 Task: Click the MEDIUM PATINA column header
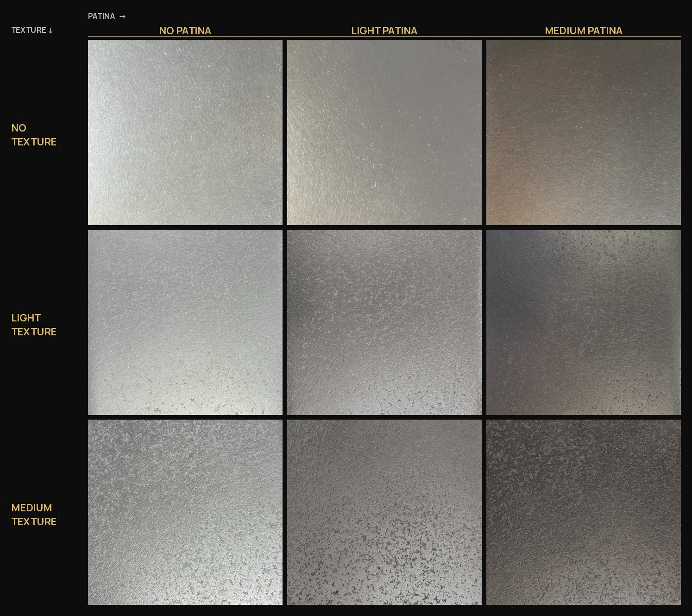pyautogui.click(x=584, y=31)
